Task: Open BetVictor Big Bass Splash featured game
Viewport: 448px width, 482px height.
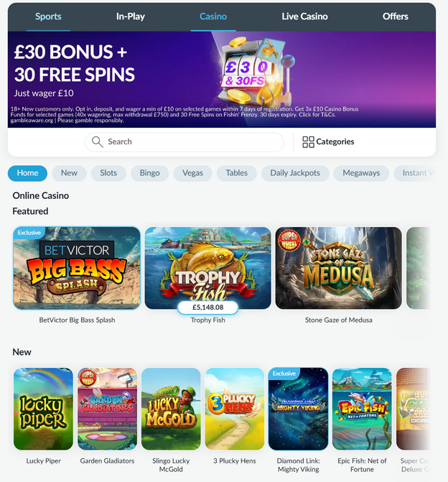Action: click(x=77, y=268)
